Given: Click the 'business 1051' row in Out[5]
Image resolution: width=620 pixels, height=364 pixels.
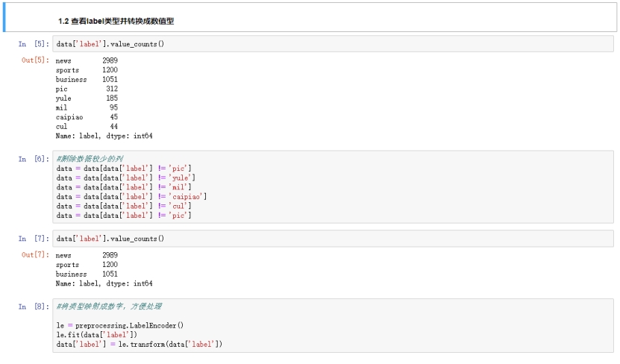Looking at the screenshot, I should pos(87,80).
